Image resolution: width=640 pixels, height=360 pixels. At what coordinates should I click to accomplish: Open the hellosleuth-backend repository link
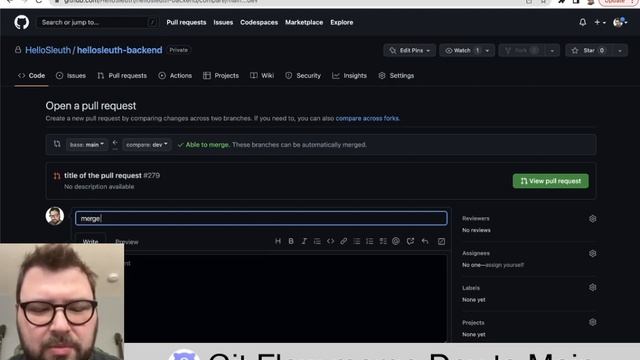pyautogui.click(x=119, y=50)
